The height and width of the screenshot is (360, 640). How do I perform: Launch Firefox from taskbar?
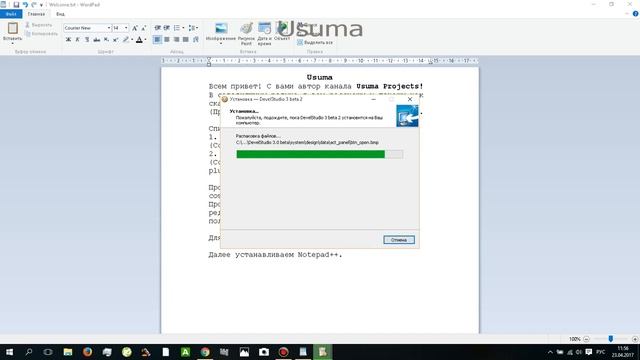[x=87, y=352]
